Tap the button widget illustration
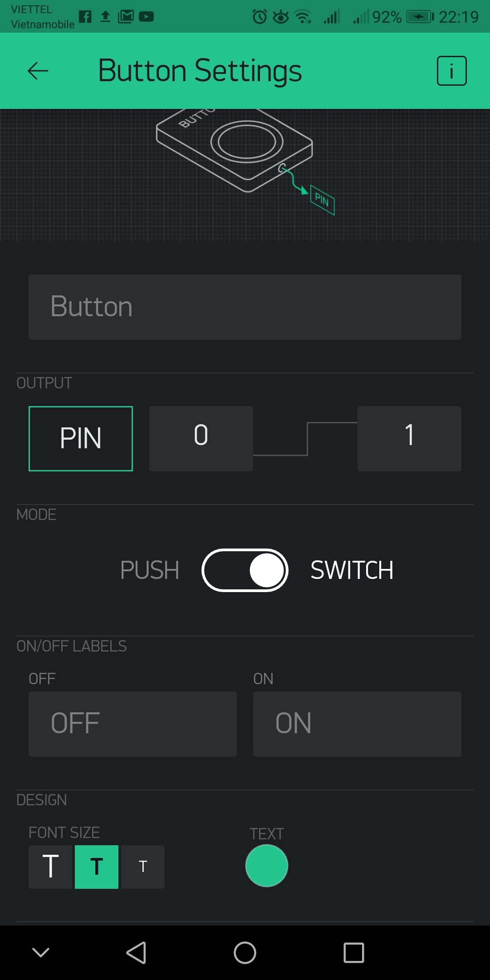490x980 pixels. tap(245, 159)
